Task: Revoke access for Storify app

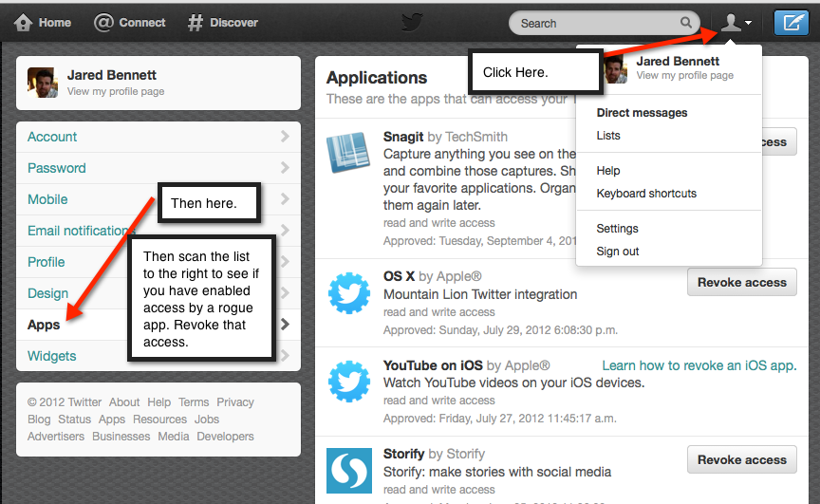Action: (x=741, y=459)
